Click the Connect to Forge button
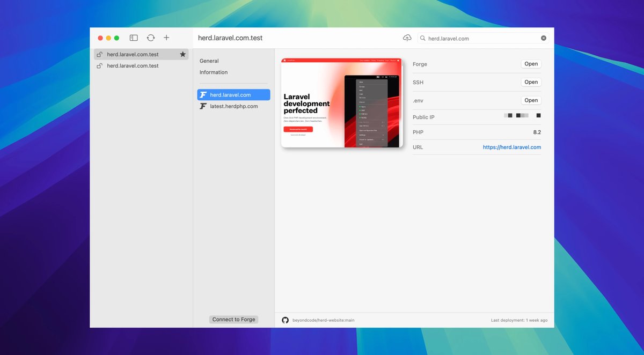 coord(233,320)
